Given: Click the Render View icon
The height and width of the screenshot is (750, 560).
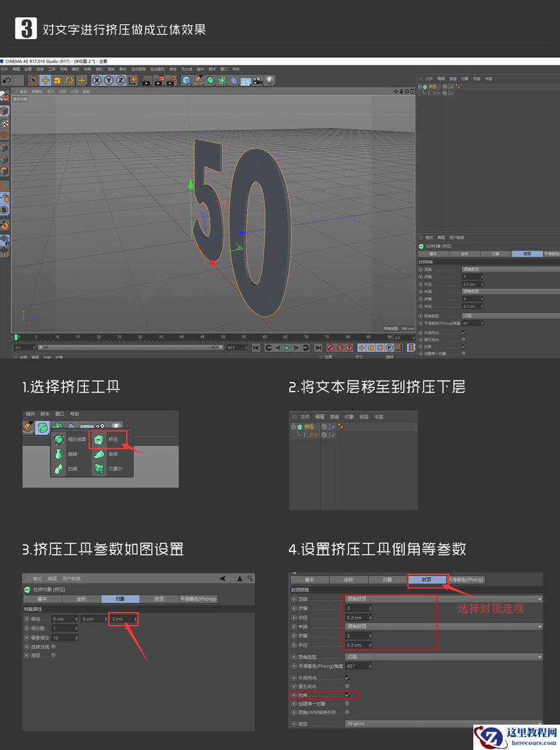Looking at the screenshot, I should pyautogui.click(x=146, y=81).
